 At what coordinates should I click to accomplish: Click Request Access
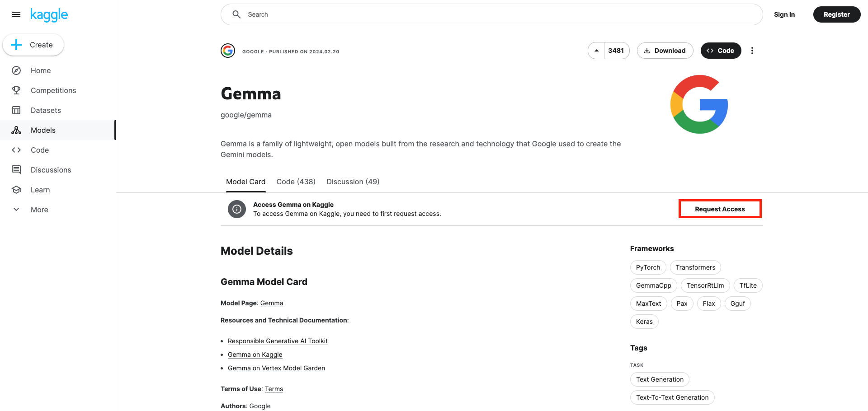720,209
